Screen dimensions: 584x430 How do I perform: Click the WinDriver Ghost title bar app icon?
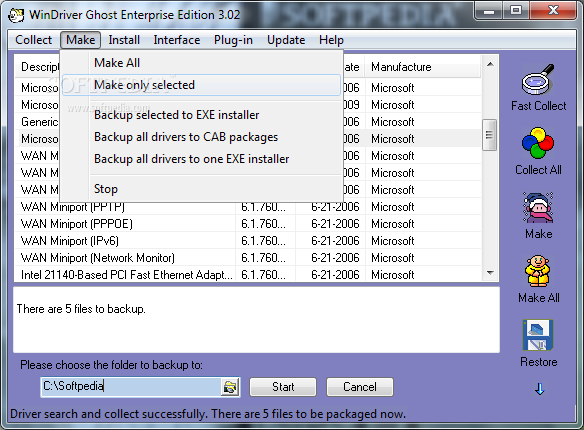(x=16, y=15)
